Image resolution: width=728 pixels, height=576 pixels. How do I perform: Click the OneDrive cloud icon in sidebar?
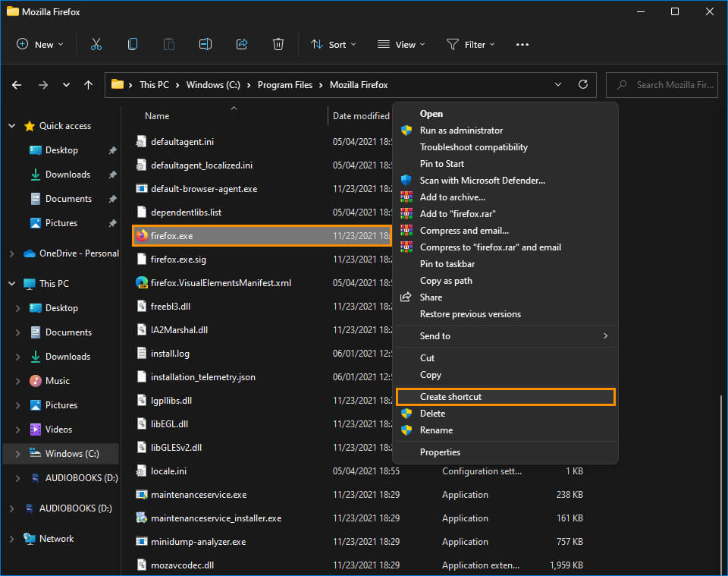click(x=30, y=253)
